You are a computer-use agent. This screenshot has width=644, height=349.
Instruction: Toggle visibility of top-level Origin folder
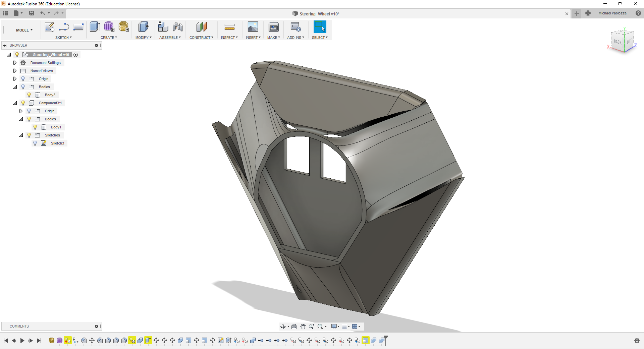[23, 79]
